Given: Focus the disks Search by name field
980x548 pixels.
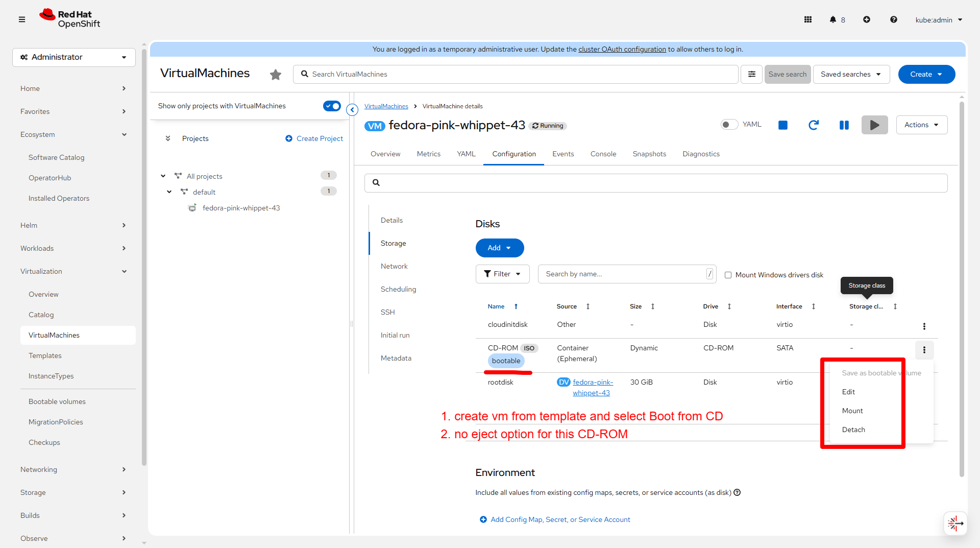Looking at the screenshot, I should (x=627, y=274).
